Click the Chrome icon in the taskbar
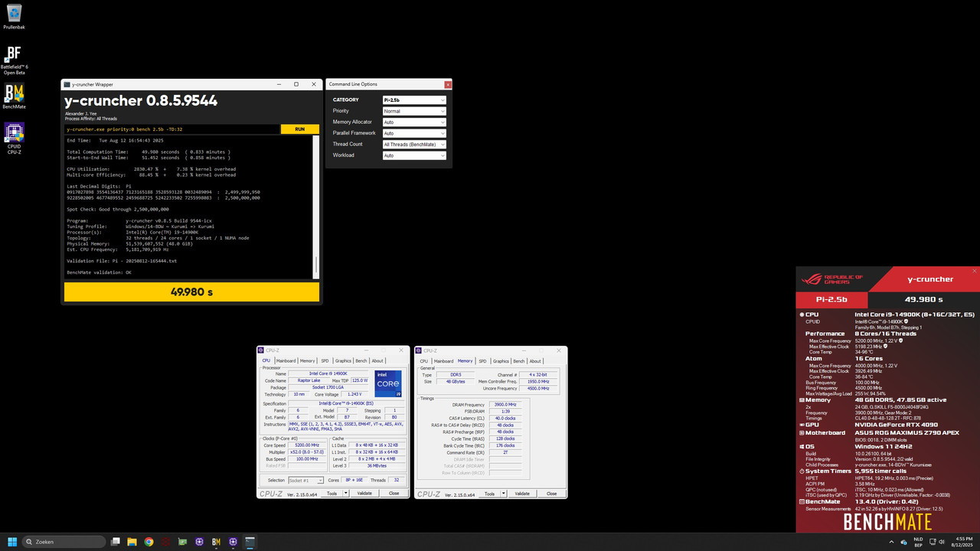Screen dimensions: 980x551 coord(149,542)
